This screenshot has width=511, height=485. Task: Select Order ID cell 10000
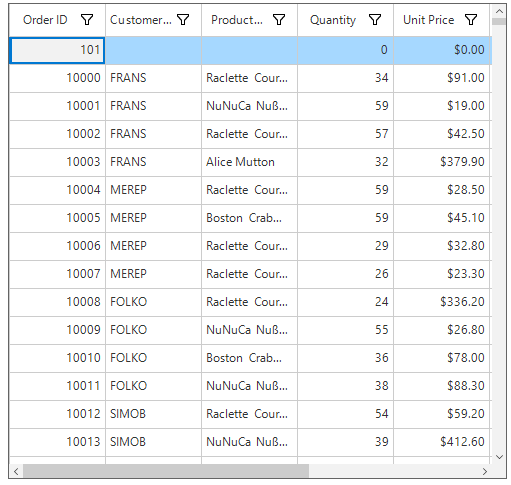[57, 78]
